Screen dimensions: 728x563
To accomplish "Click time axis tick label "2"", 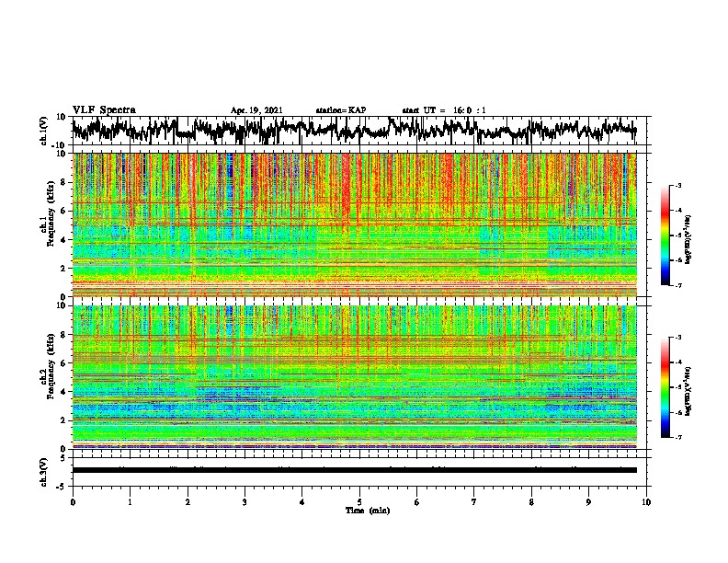I will [188, 502].
